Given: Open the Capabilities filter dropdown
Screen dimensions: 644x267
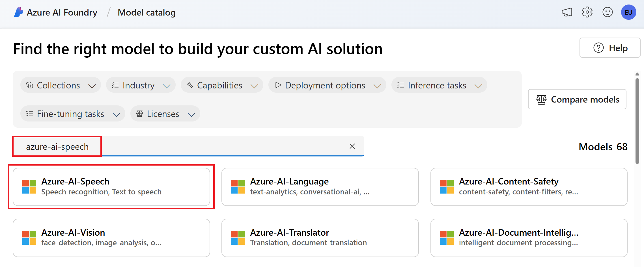Looking at the screenshot, I should click(x=222, y=85).
